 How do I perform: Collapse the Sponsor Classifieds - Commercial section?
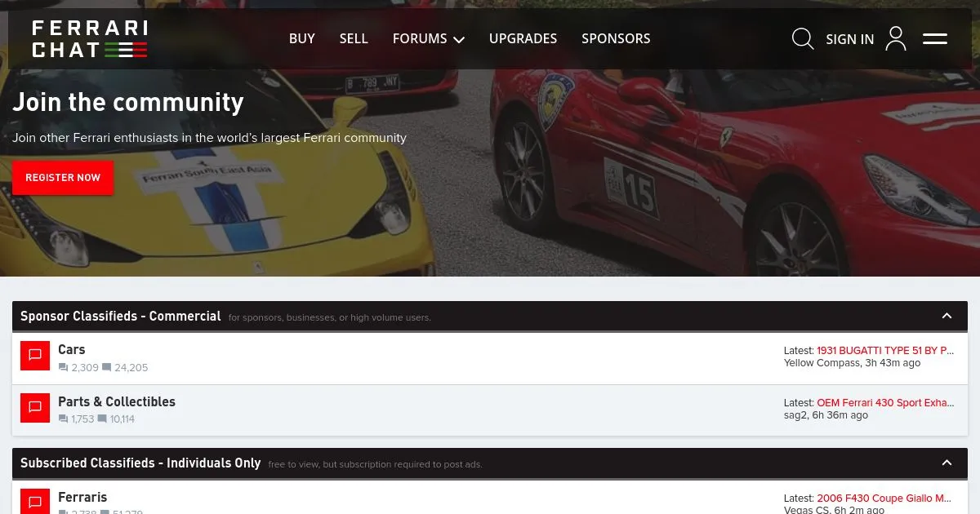(947, 316)
